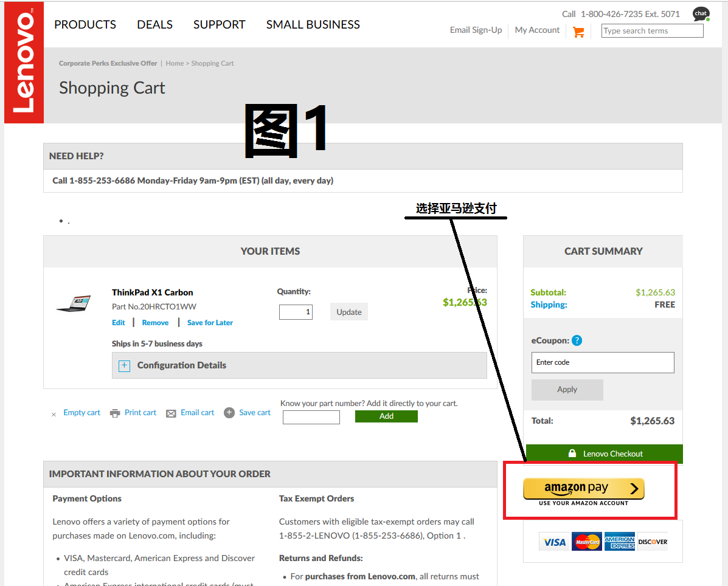Expand Configuration Details section

(x=124, y=365)
